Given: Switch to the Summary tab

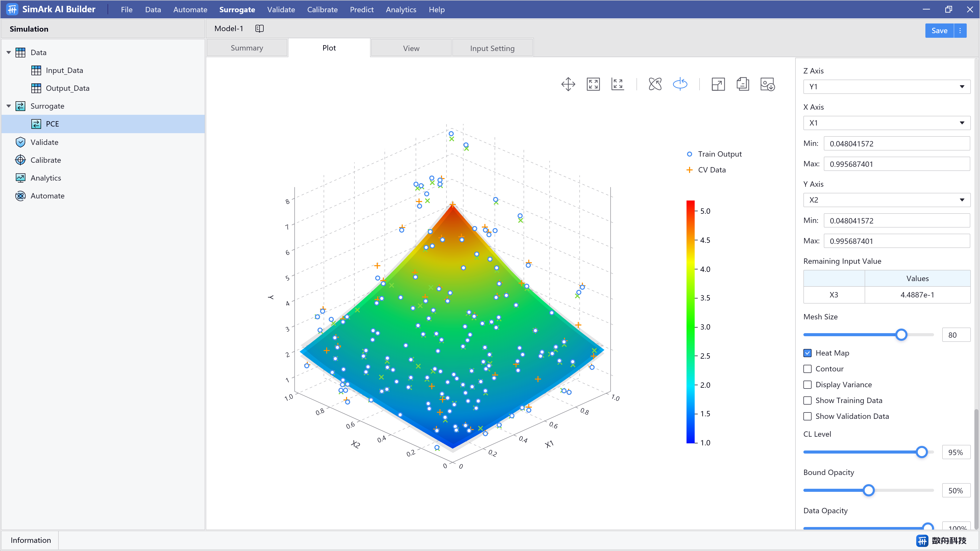Looking at the screenshot, I should 247,48.
